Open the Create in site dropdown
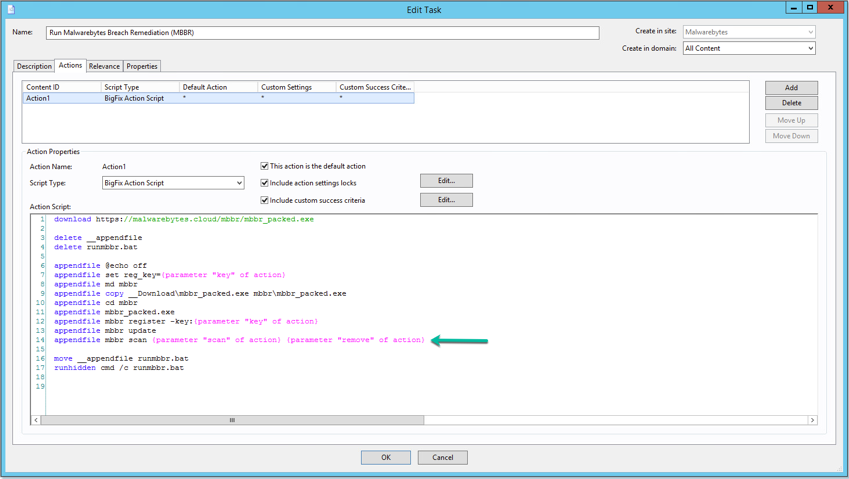 749,32
